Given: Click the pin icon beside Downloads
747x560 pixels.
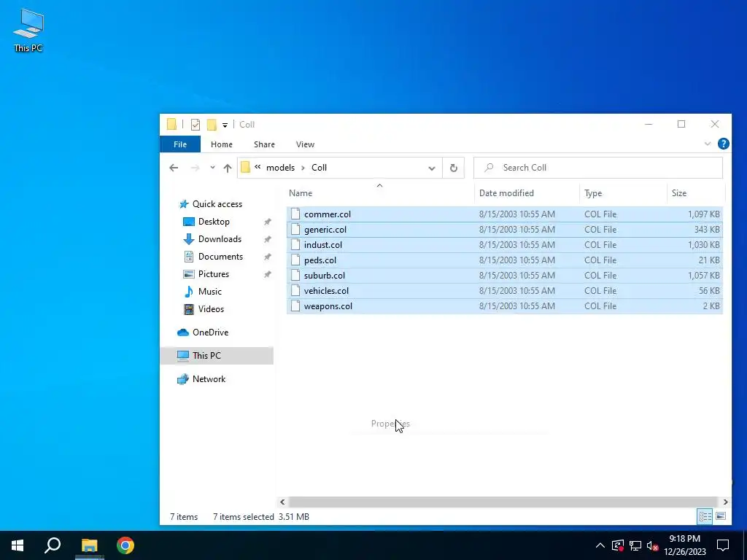Looking at the screenshot, I should point(268,239).
